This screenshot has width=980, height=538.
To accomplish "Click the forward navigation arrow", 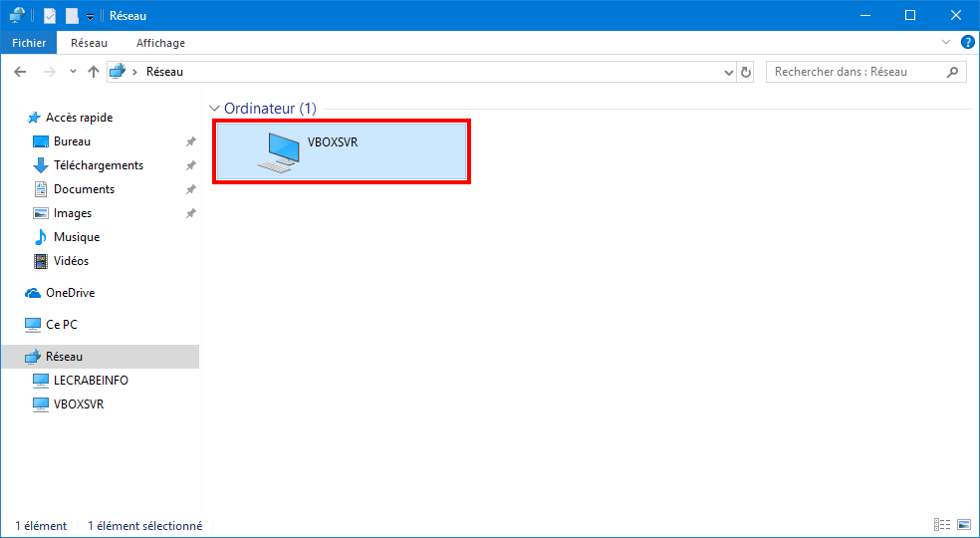I will (50, 72).
